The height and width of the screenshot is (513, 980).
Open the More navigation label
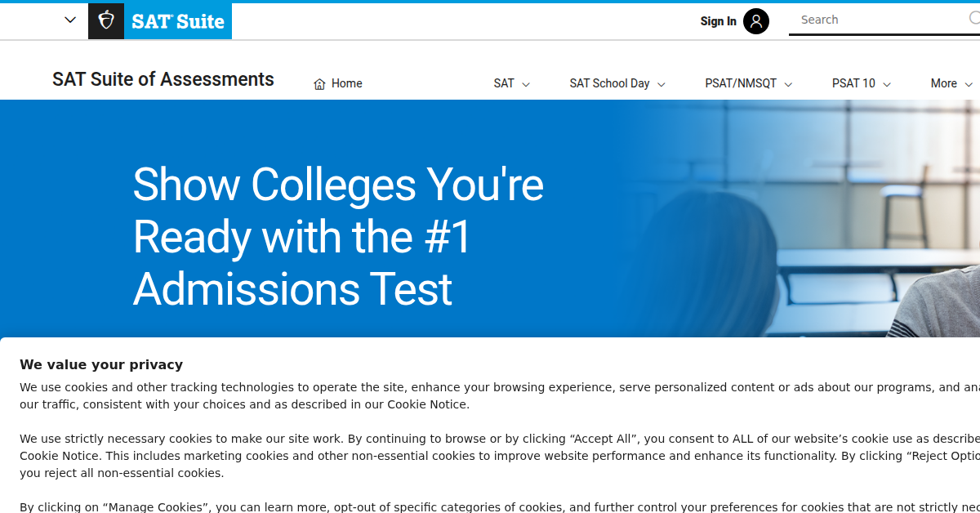click(943, 83)
